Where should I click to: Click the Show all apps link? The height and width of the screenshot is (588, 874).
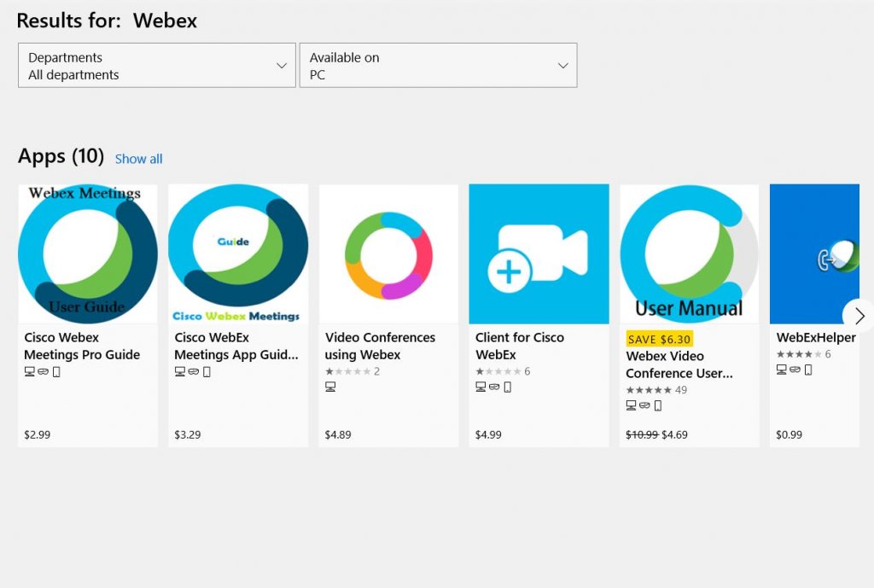[x=138, y=159]
